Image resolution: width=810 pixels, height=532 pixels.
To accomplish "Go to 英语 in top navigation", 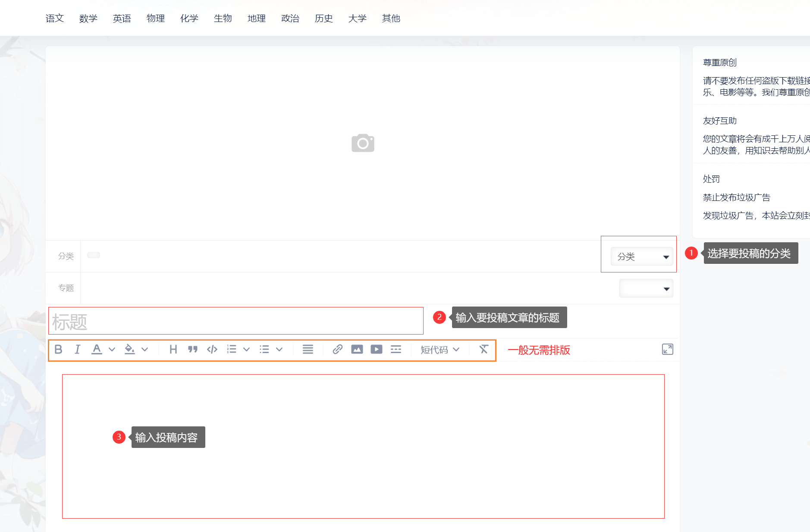I will [122, 18].
